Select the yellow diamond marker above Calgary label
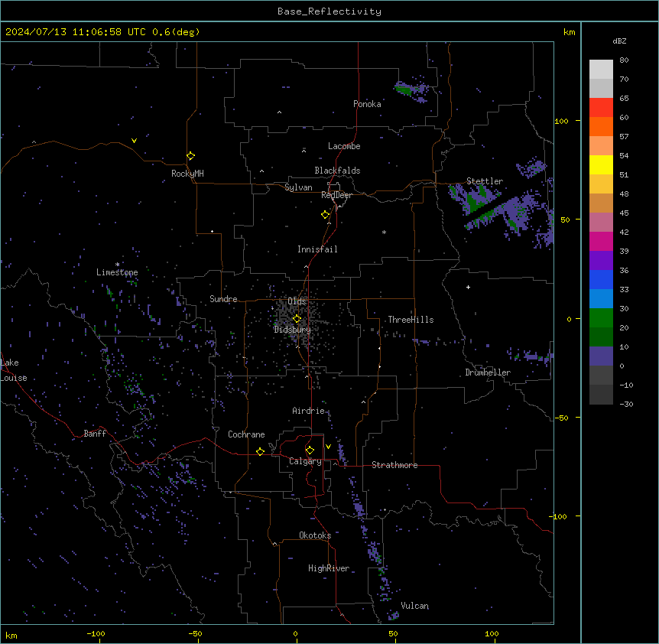 pos(310,450)
